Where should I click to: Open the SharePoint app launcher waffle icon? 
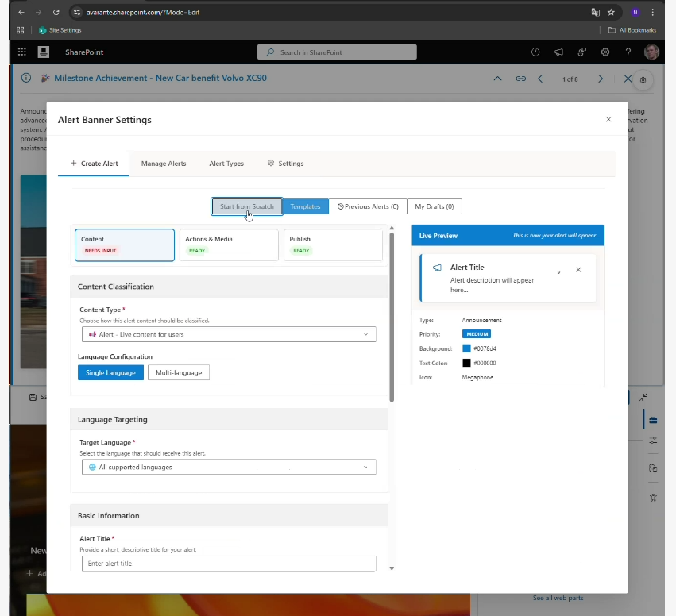tap(21, 52)
